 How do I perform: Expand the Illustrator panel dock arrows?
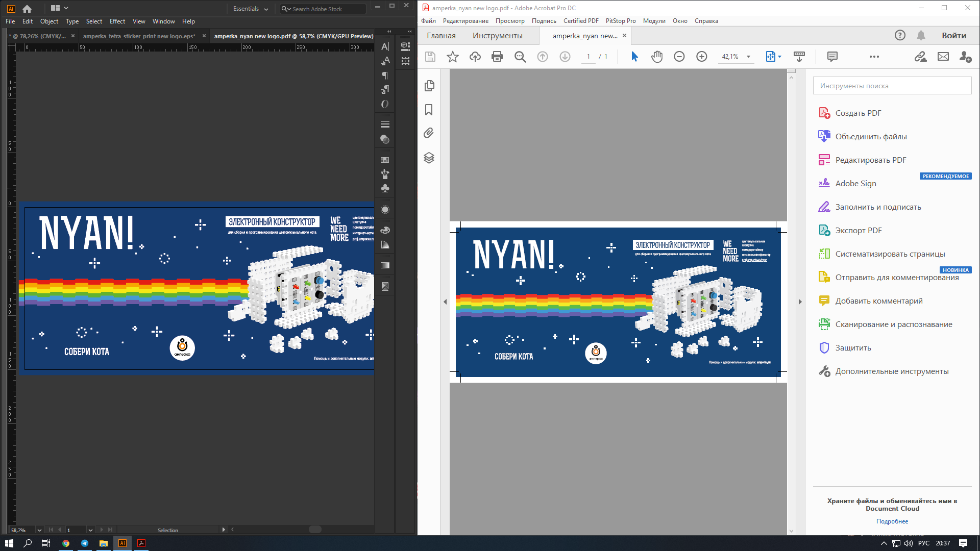[389, 32]
